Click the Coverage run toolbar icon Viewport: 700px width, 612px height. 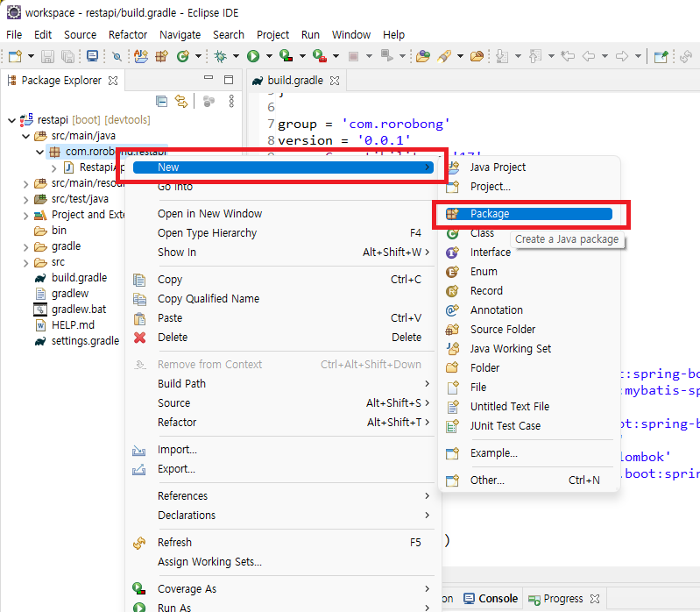(286, 56)
